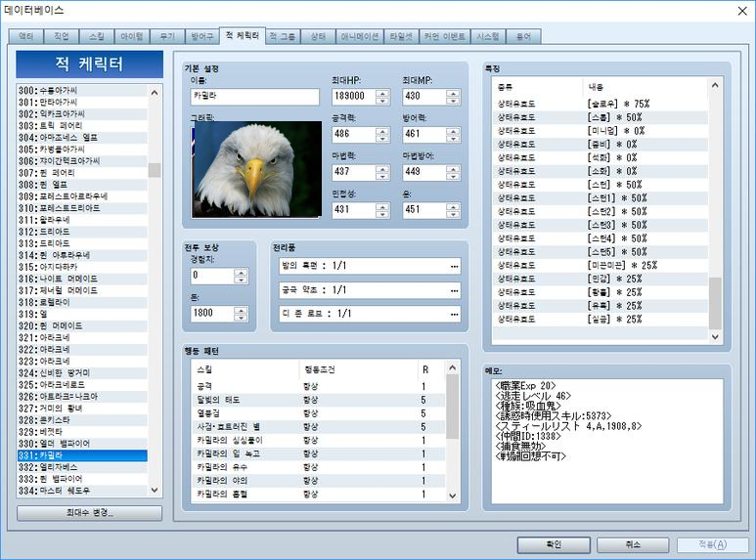Open the 아이템 tab
756x560 pixels.
tap(132, 36)
